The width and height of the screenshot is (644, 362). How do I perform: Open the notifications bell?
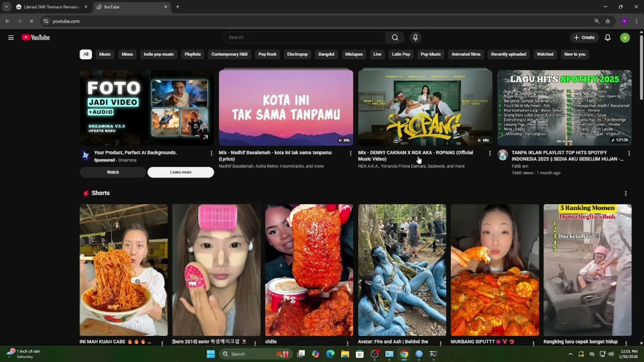pyautogui.click(x=607, y=37)
